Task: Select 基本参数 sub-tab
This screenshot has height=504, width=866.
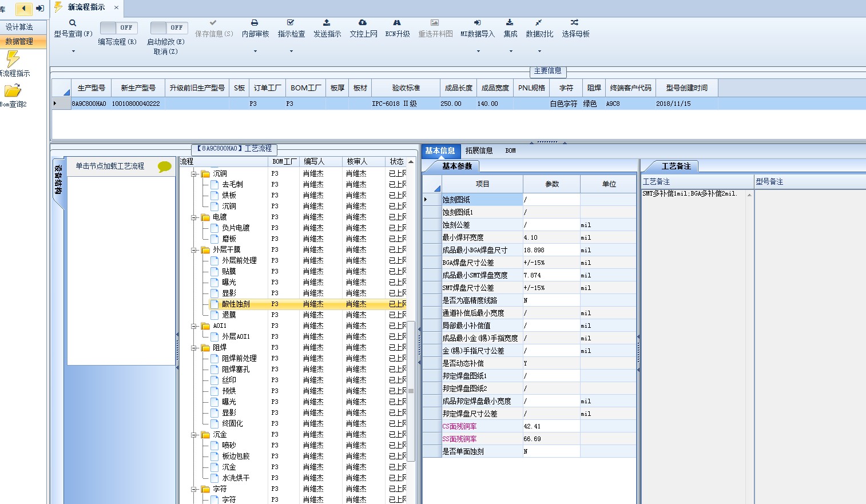Action: tap(457, 166)
